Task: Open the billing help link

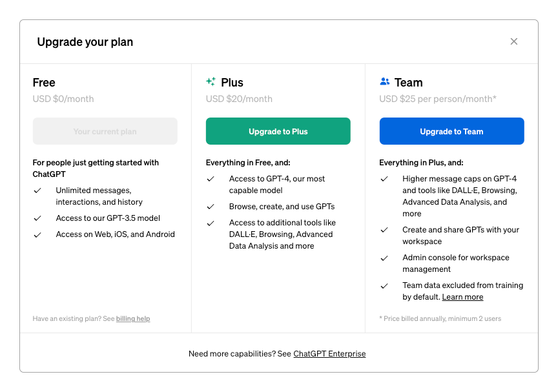Action: point(133,319)
